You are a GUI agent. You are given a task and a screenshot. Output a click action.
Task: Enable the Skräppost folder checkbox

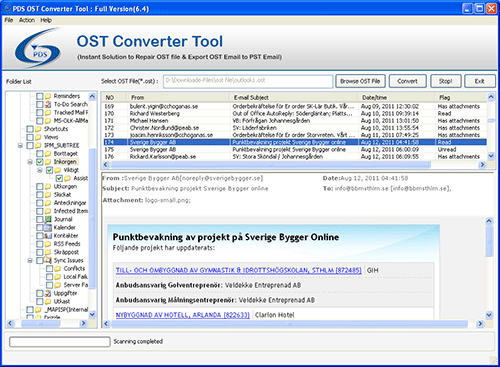point(40,252)
